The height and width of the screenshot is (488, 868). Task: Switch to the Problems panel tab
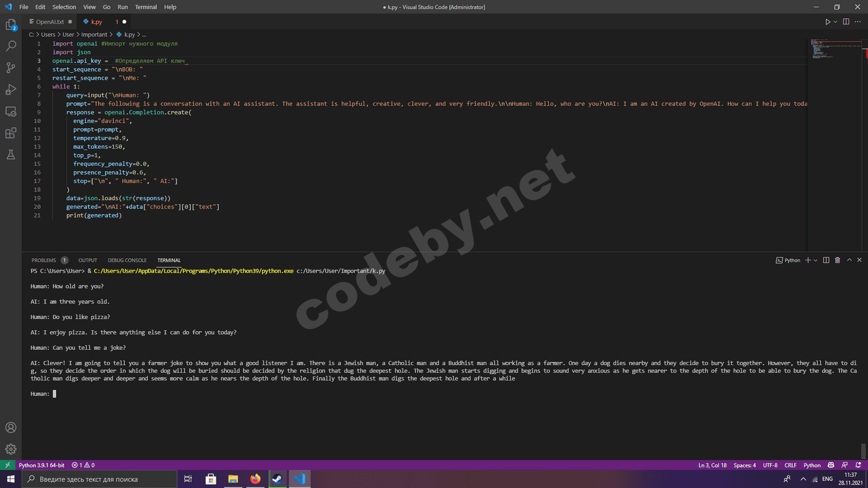point(49,260)
